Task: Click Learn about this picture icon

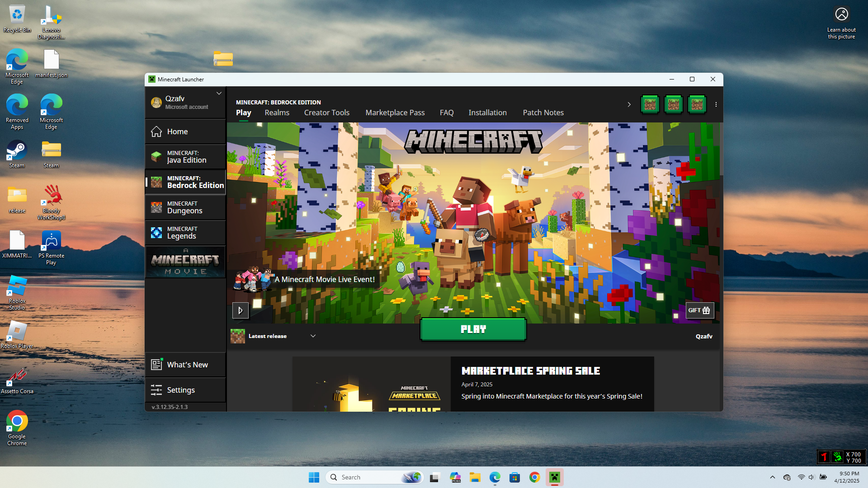Action: [x=841, y=22]
